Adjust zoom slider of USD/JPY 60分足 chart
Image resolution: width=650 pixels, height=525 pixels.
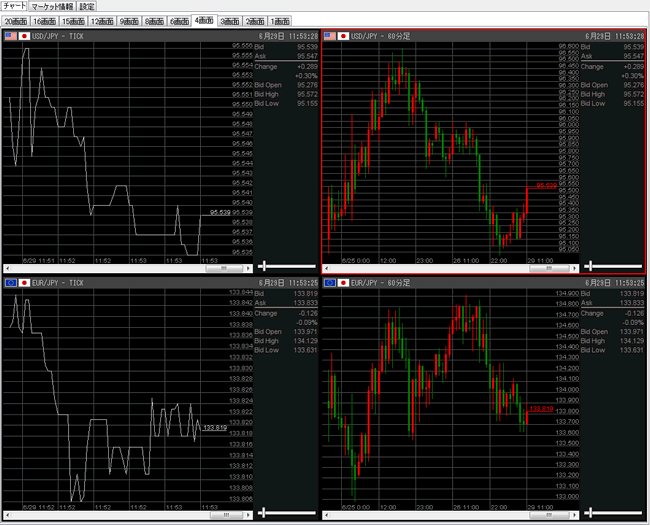pyautogui.click(x=590, y=266)
